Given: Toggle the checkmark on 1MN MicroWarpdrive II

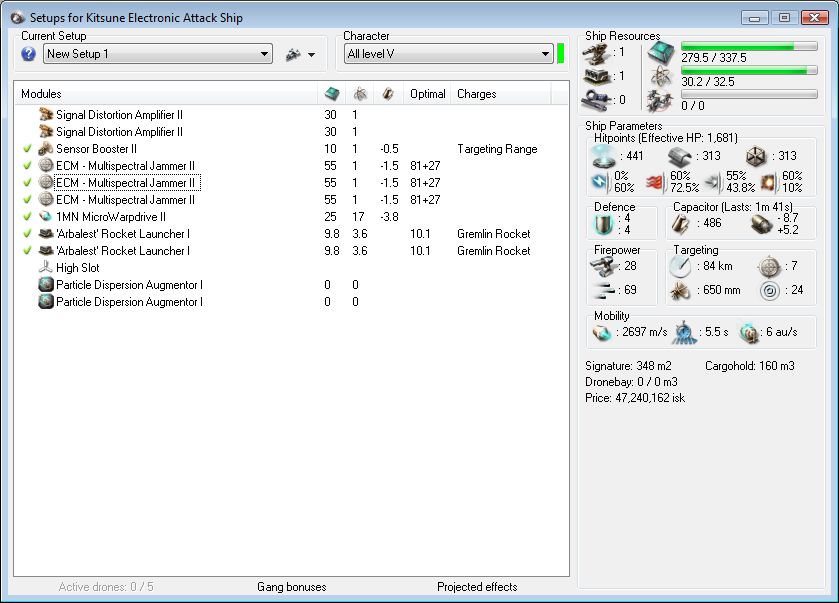Looking at the screenshot, I should (x=27, y=217).
